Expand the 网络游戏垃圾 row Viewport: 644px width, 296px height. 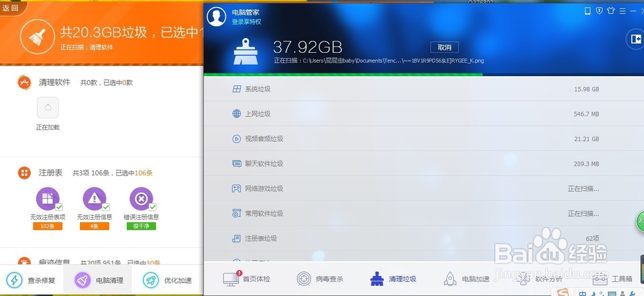tap(424, 189)
